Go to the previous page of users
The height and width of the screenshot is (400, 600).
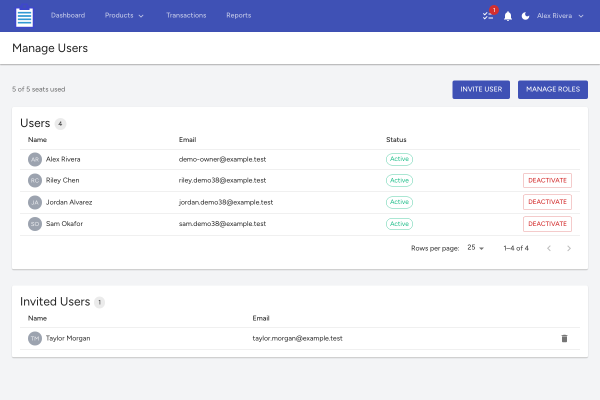point(549,248)
